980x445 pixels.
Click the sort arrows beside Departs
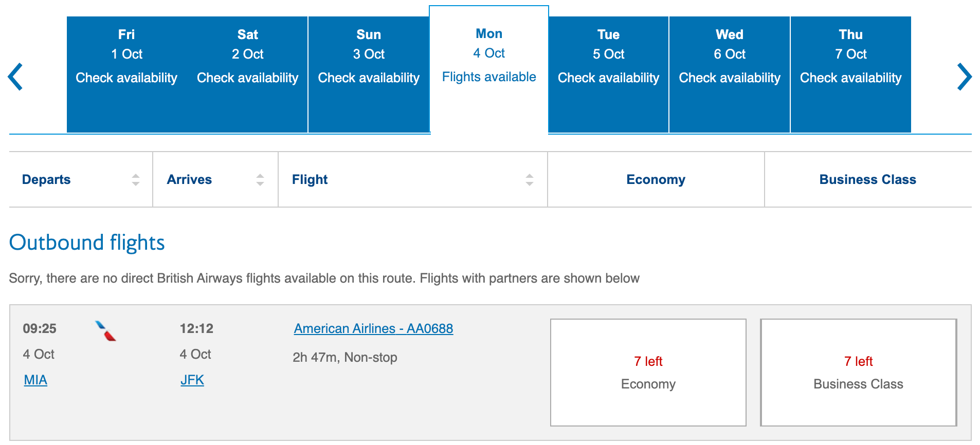click(x=136, y=179)
